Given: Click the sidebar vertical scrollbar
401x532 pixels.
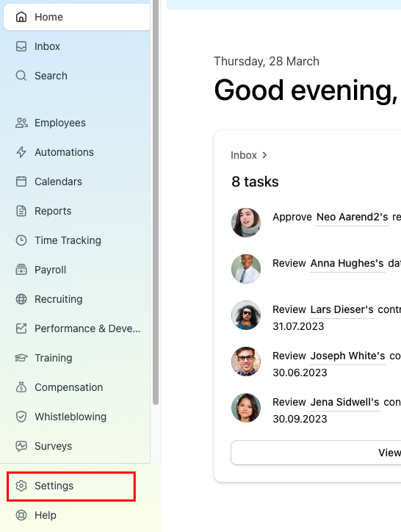Looking at the screenshot, I should (x=156, y=202).
